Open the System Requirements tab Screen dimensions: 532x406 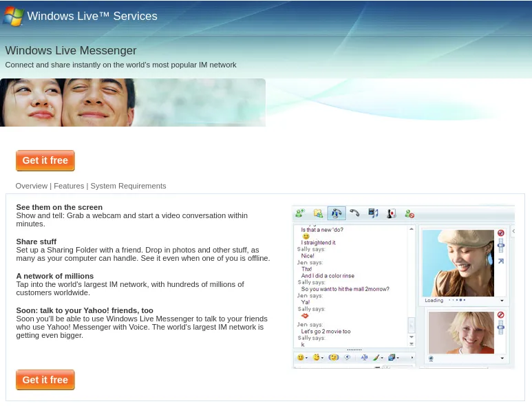(x=128, y=186)
